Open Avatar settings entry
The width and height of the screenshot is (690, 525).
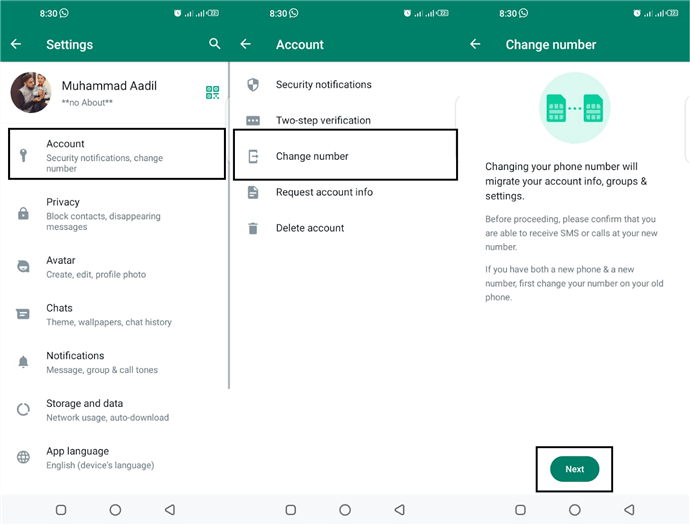pyautogui.click(x=114, y=267)
